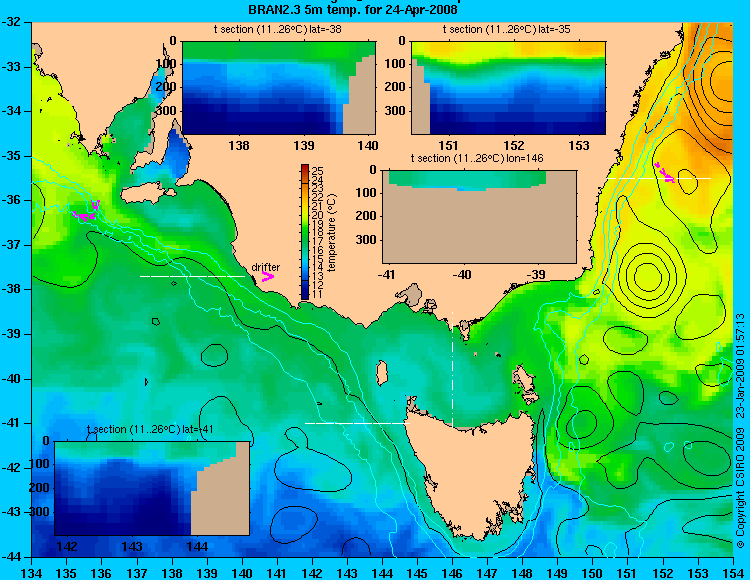
Task: Click the "-44" latitude label on the left axis
Action: point(11,557)
